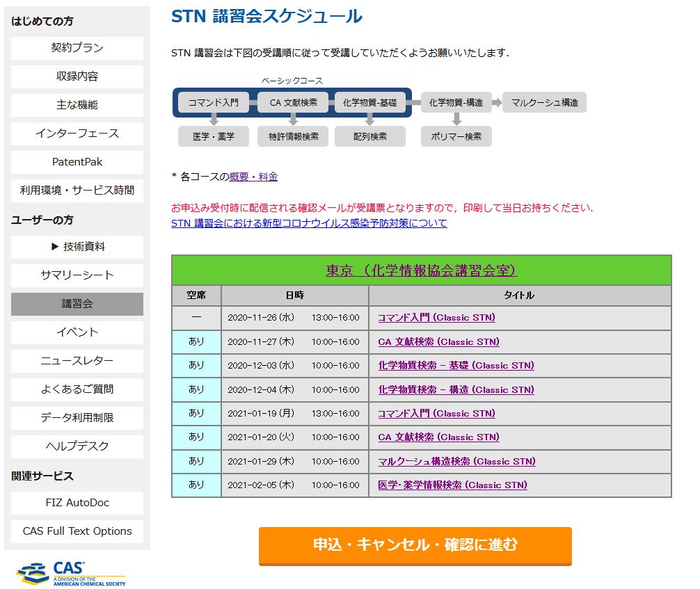Click the コマンド入門 course box in diagram
This screenshot has width=700, height=589.
214,103
